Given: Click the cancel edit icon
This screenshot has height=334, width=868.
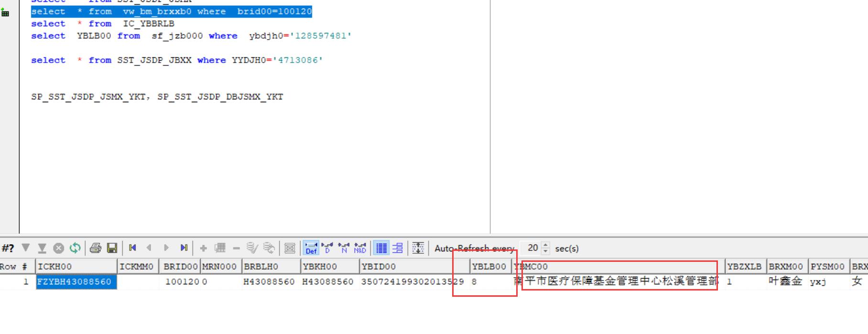Looking at the screenshot, I should (269, 248).
